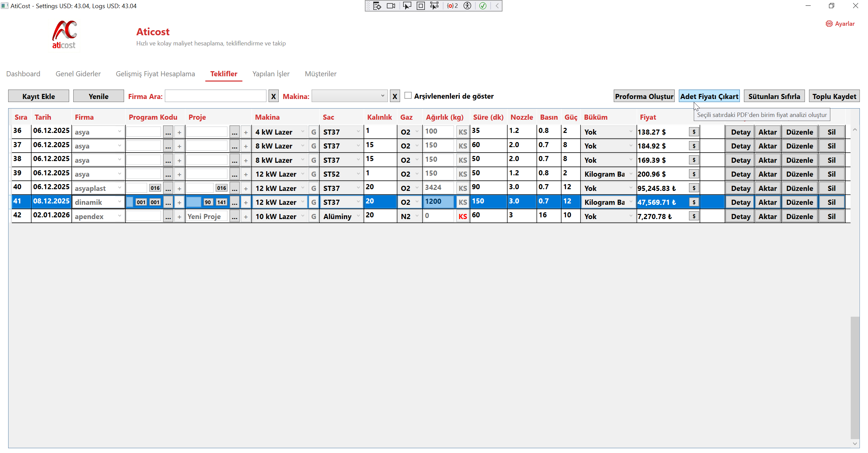
Task: Switch to Yapılan İşler tab
Action: (271, 74)
